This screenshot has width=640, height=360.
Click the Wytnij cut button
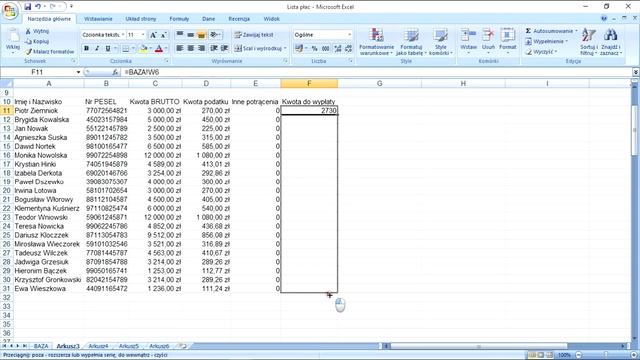click(x=37, y=31)
